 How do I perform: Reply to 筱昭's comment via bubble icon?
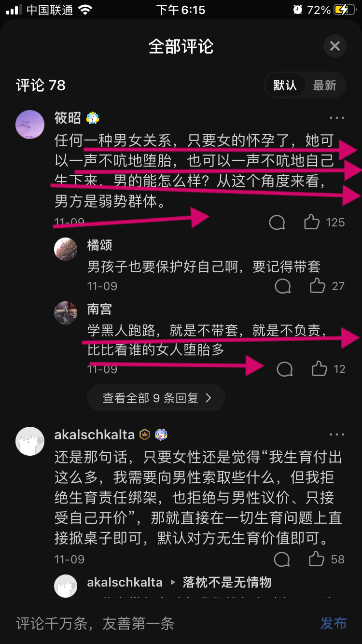coord(277,223)
